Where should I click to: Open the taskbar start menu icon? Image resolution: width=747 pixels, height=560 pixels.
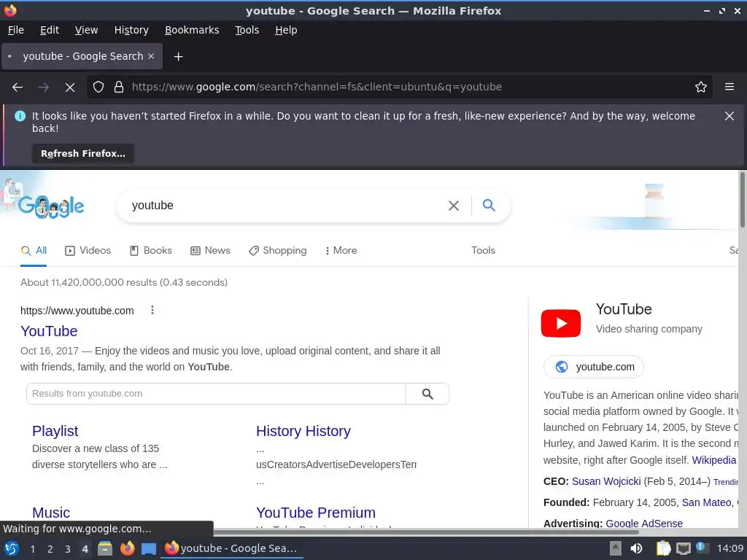[12, 548]
